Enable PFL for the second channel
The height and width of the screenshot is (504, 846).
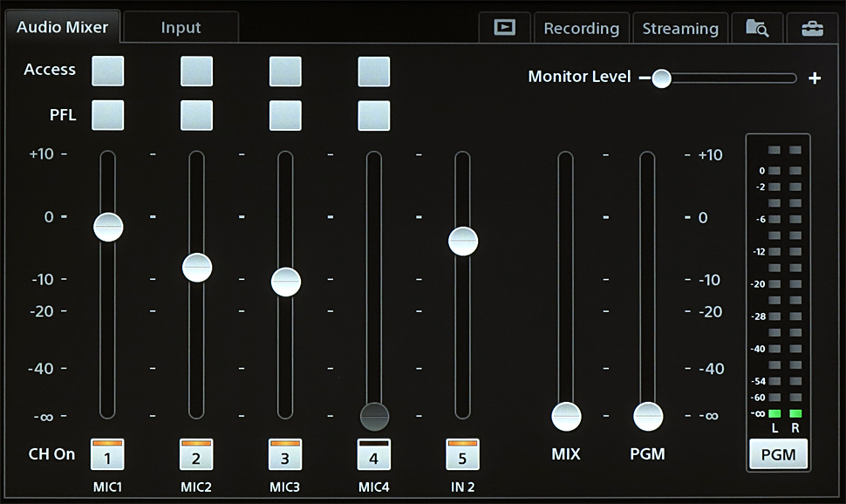[196, 115]
